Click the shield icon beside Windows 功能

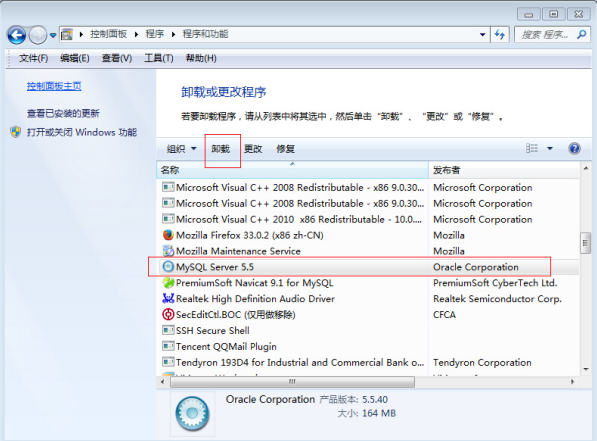pyautogui.click(x=16, y=132)
